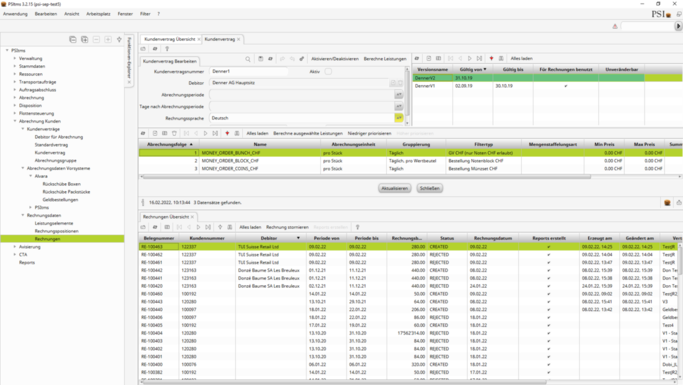Select the Rechnungen Übersicht tab
683x385 pixels.
166,216
